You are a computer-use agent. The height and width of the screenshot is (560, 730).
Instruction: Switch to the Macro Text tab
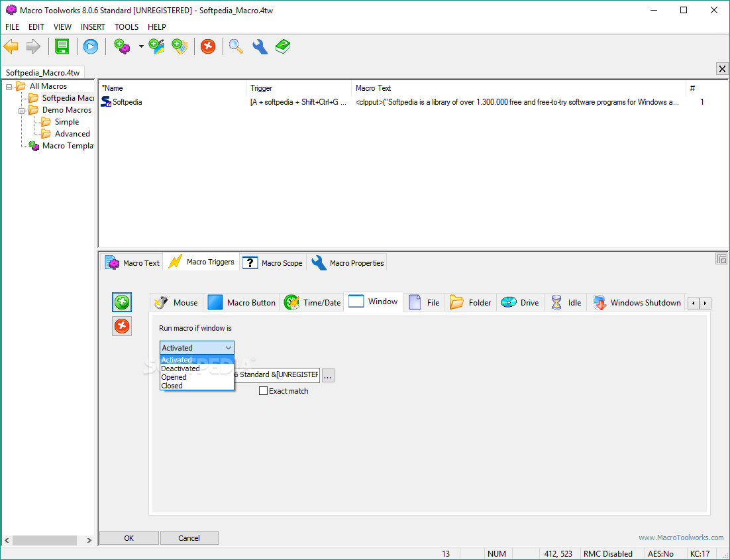[132, 262]
